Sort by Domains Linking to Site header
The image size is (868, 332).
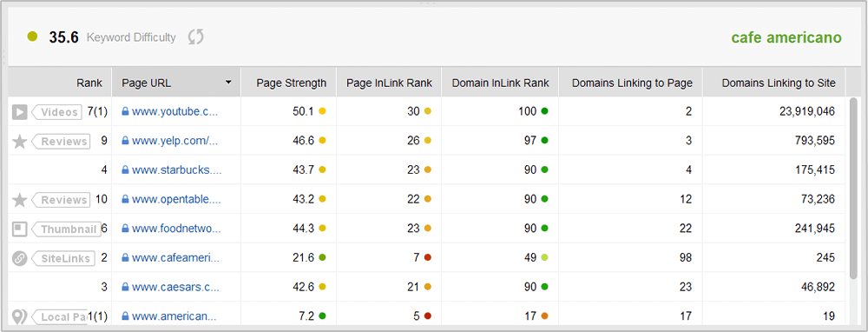(774, 83)
